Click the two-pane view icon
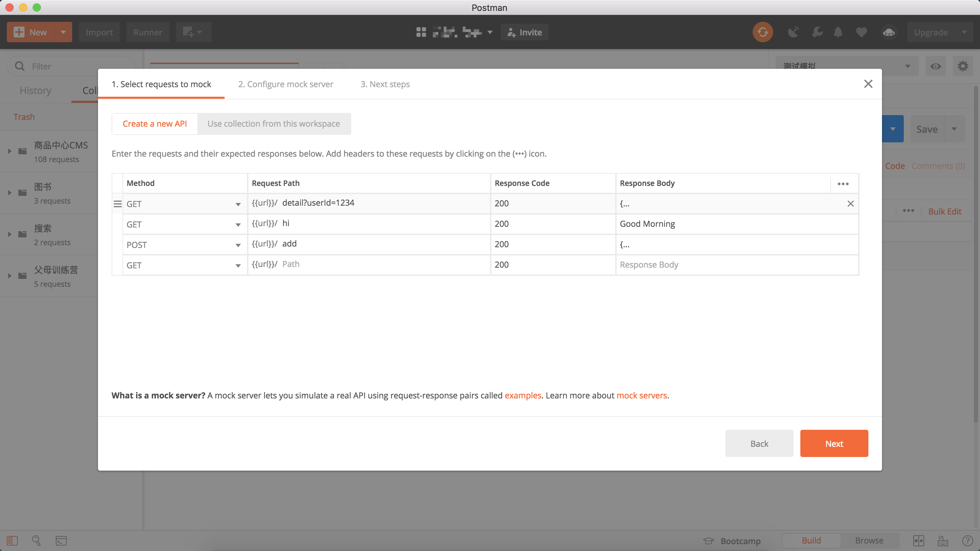The height and width of the screenshot is (551, 980). [x=918, y=541]
